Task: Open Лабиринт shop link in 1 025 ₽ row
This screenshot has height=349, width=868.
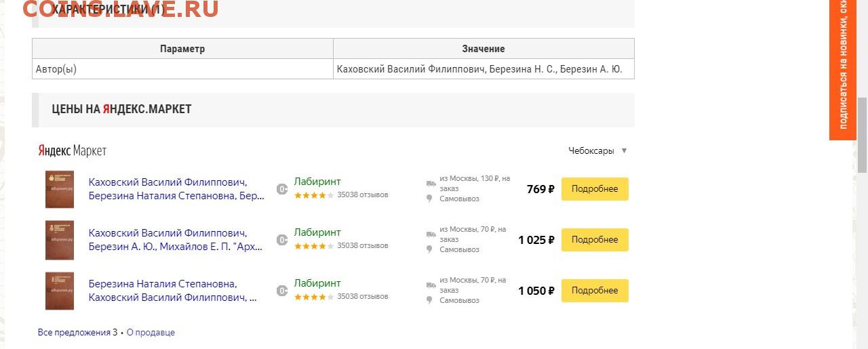Action: (x=317, y=232)
